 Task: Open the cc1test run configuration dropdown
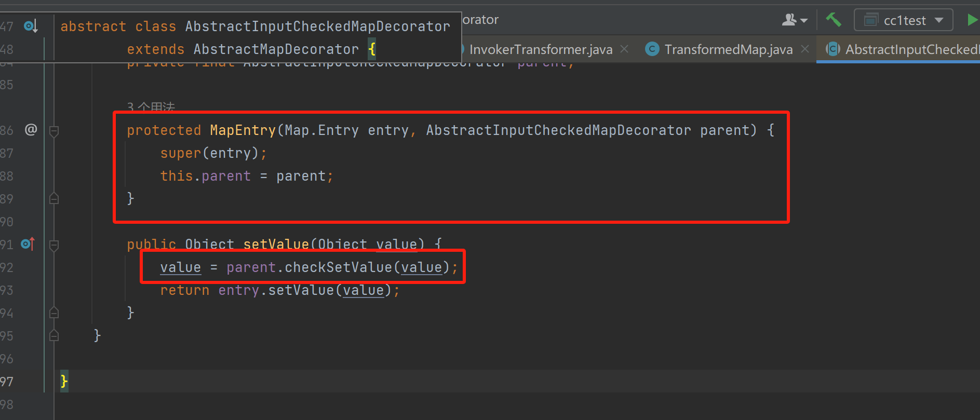click(903, 20)
